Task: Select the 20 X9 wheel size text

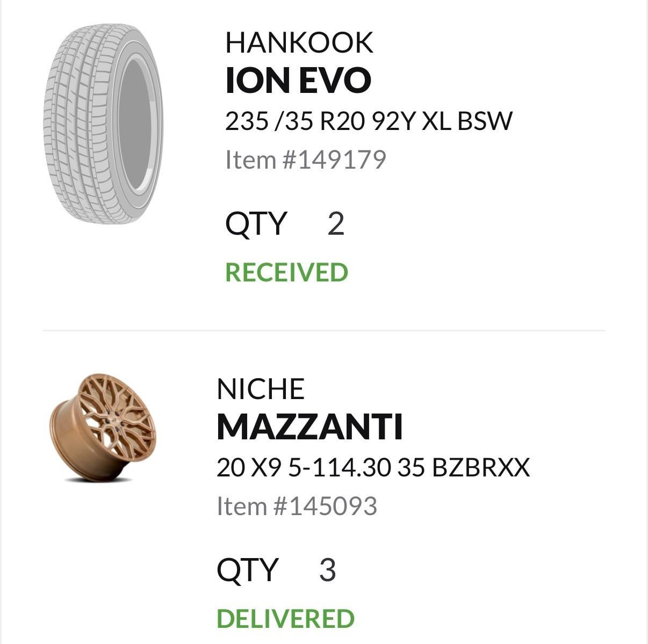Action: (249, 467)
